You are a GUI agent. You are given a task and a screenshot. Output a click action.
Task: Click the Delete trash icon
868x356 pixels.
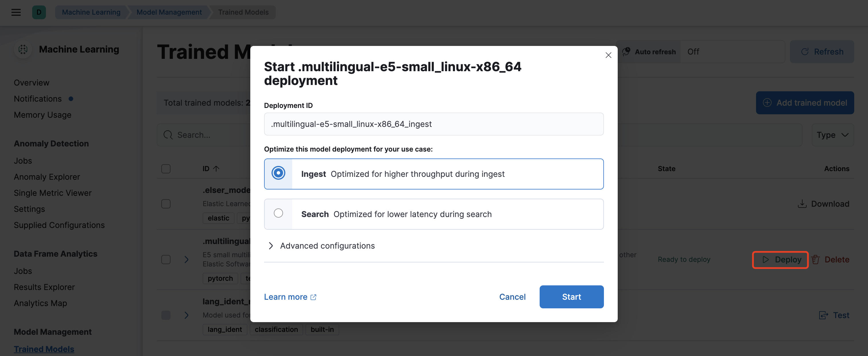(x=815, y=260)
